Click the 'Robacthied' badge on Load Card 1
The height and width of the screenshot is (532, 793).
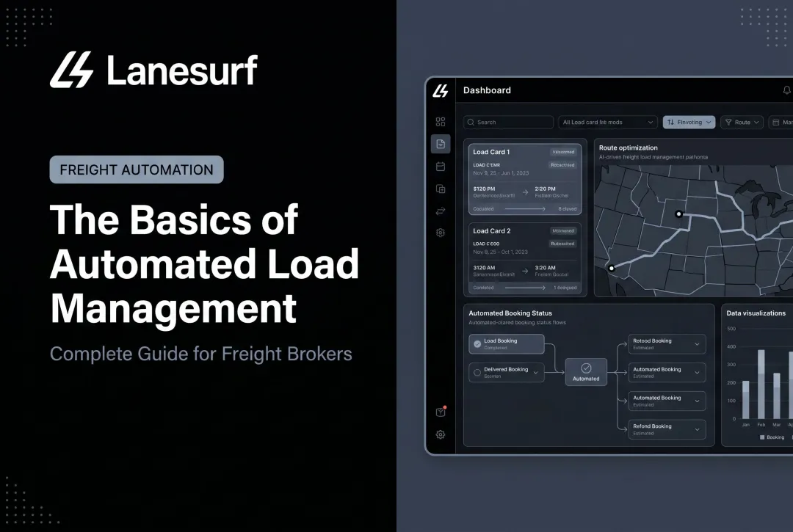pos(562,165)
